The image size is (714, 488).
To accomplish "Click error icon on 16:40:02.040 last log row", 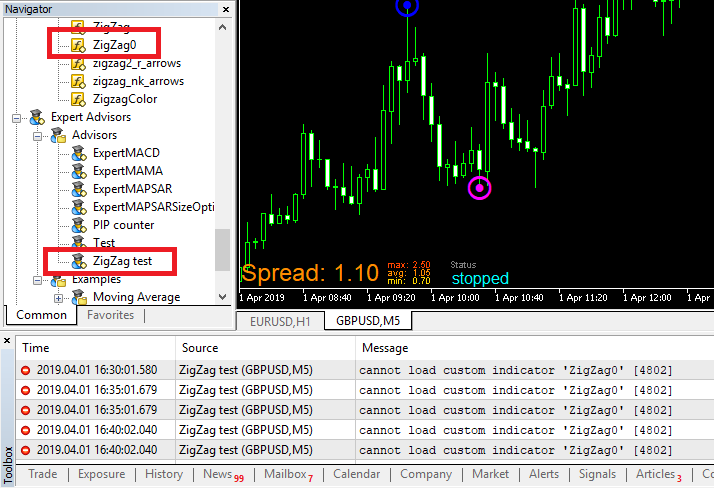I will [x=26, y=450].
